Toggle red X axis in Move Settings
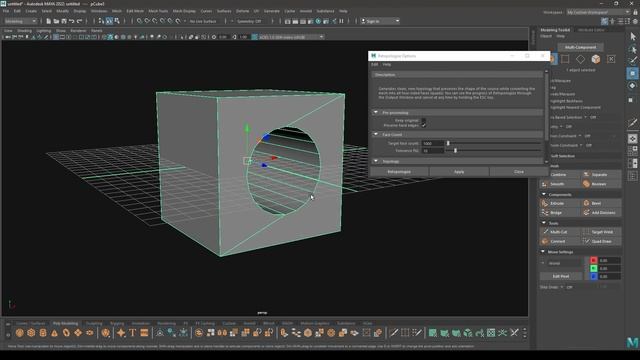This screenshot has width=640, height=360. pos(593,260)
